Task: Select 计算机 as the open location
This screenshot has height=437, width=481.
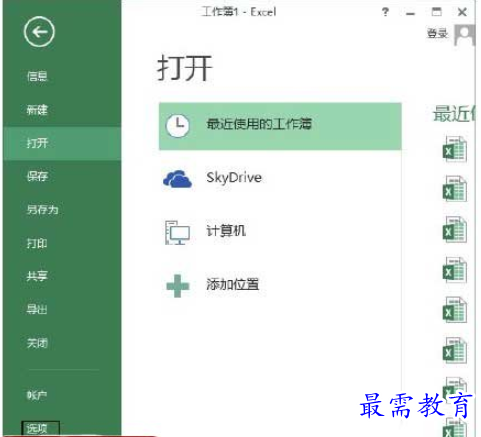Action: [226, 230]
